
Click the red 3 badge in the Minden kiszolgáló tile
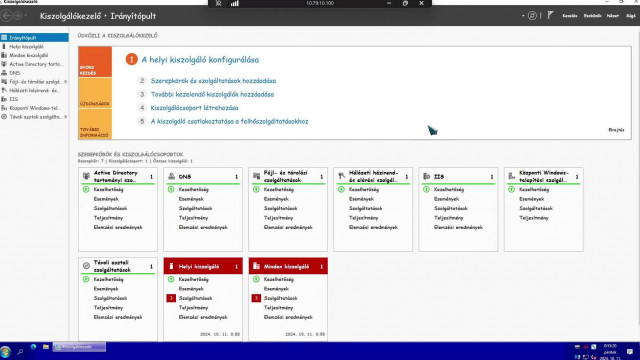[x=256, y=298]
